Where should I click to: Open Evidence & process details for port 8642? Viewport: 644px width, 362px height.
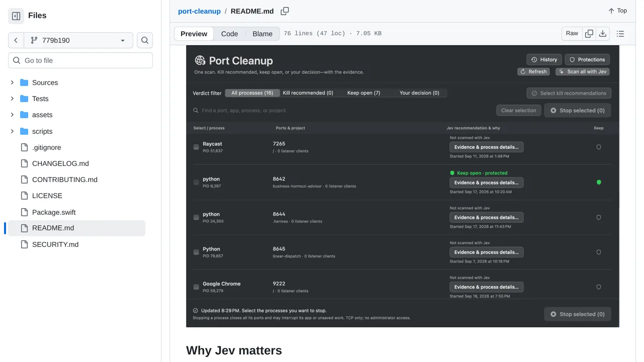pyautogui.click(x=487, y=183)
